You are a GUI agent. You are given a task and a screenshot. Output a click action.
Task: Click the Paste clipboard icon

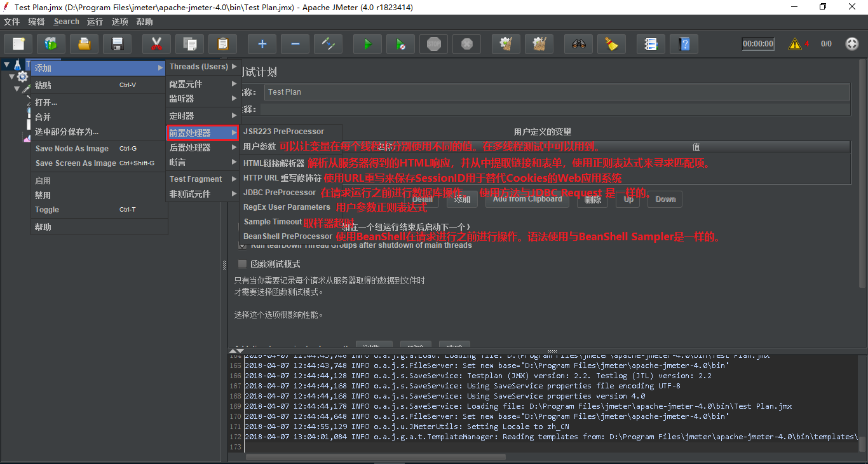(222, 44)
